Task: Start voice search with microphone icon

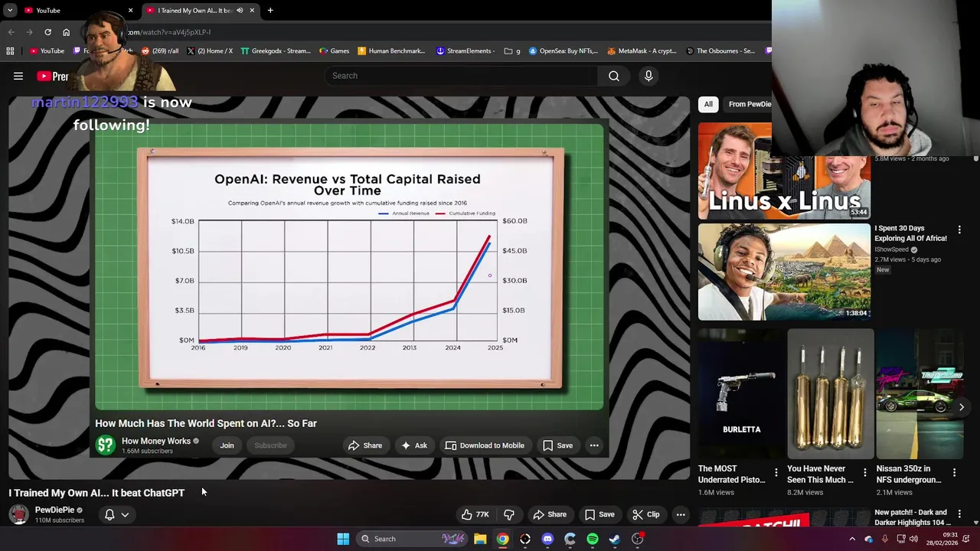Action: tap(648, 76)
